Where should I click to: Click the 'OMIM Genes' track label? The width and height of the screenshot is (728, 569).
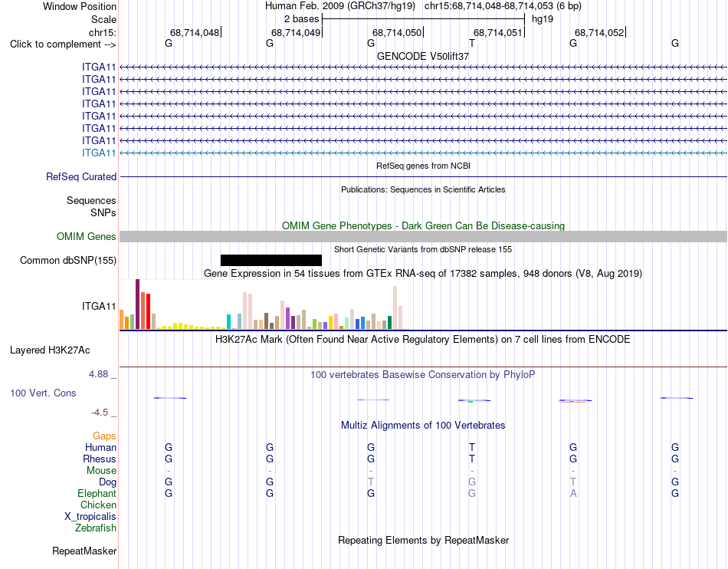(x=86, y=236)
